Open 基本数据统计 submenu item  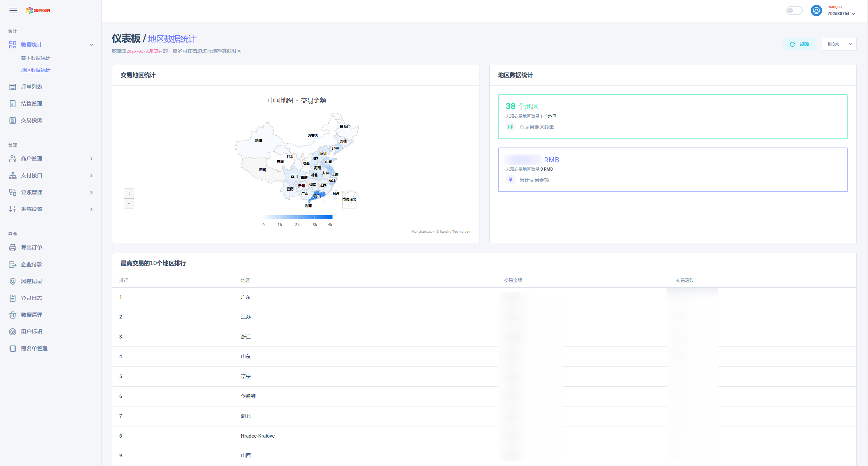[x=36, y=58]
